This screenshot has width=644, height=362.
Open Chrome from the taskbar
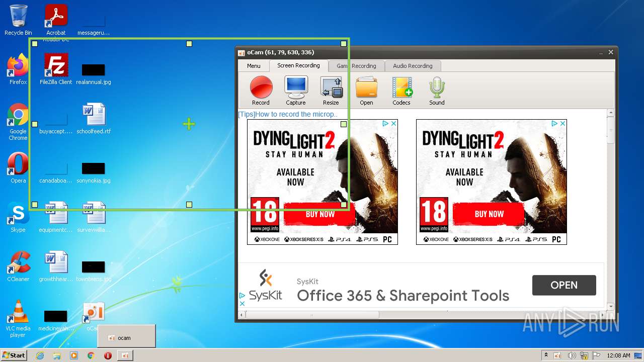click(91, 355)
